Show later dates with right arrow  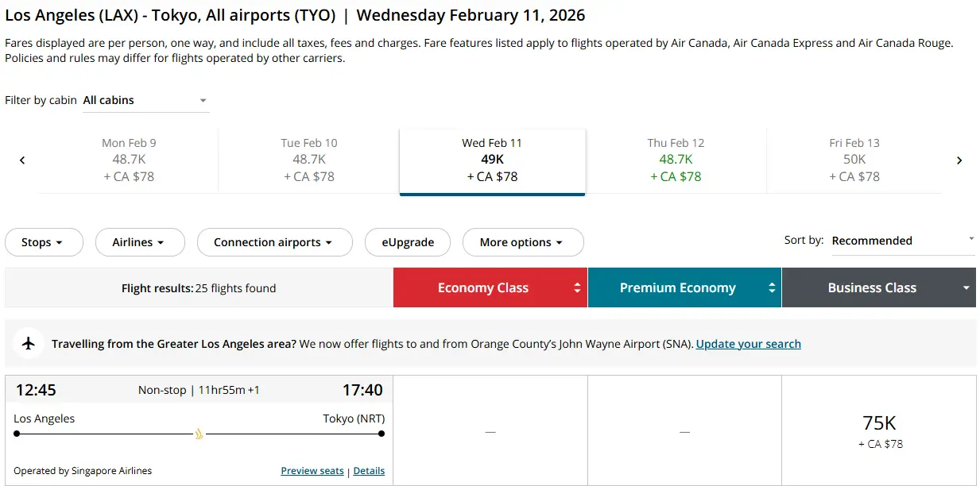(x=959, y=160)
